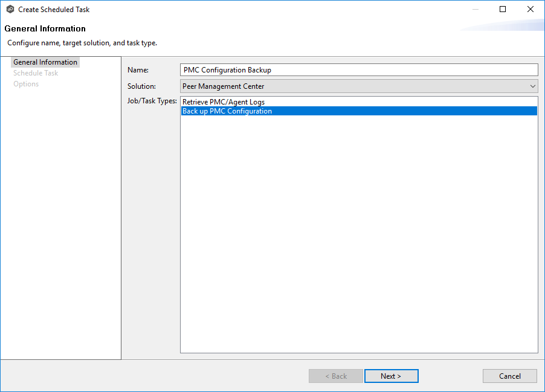
Task: Click the Name field label
Action: tap(137, 69)
